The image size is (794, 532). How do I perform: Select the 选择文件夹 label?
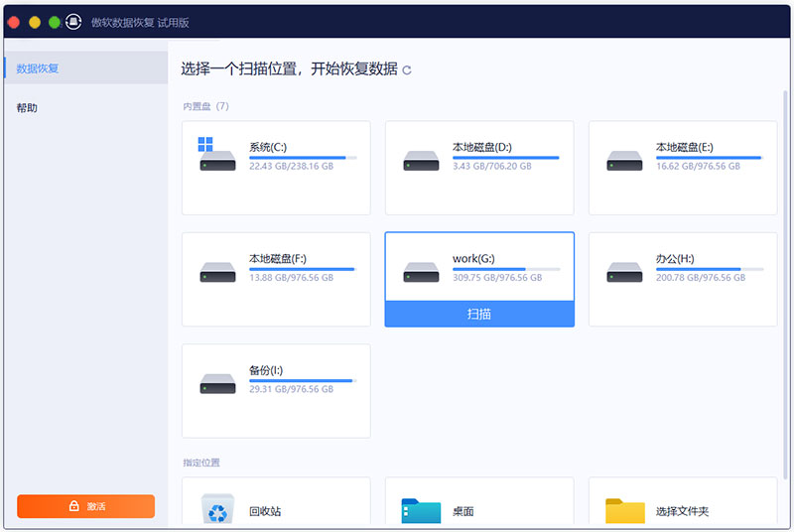point(682,511)
